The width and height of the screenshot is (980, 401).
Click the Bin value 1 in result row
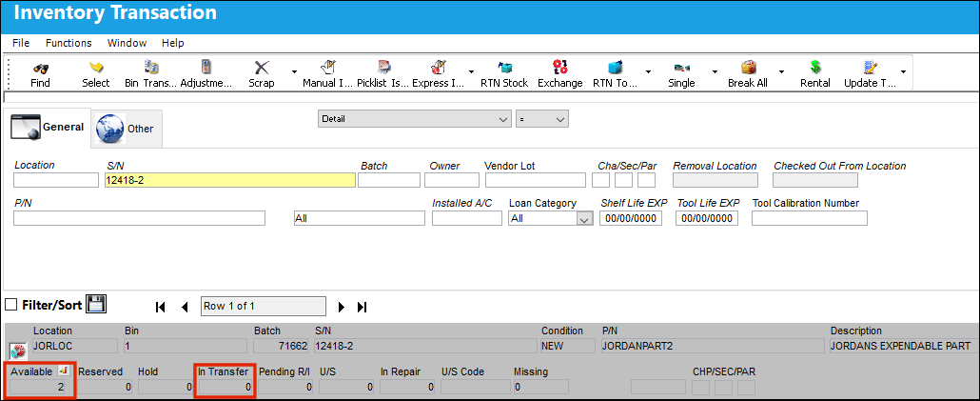click(186, 346)
